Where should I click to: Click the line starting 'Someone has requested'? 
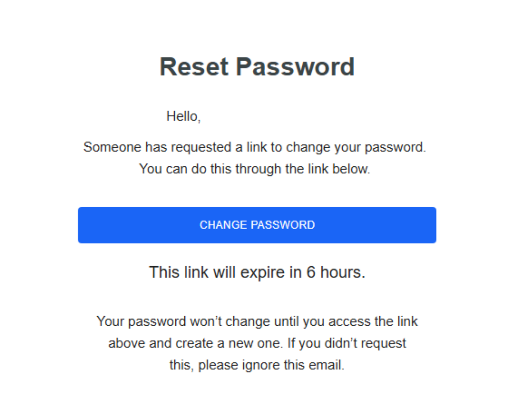[x=254, y=147]
